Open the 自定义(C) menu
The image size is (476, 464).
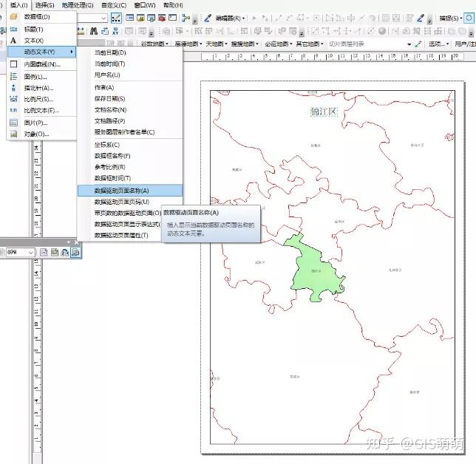tap(114, 5)
